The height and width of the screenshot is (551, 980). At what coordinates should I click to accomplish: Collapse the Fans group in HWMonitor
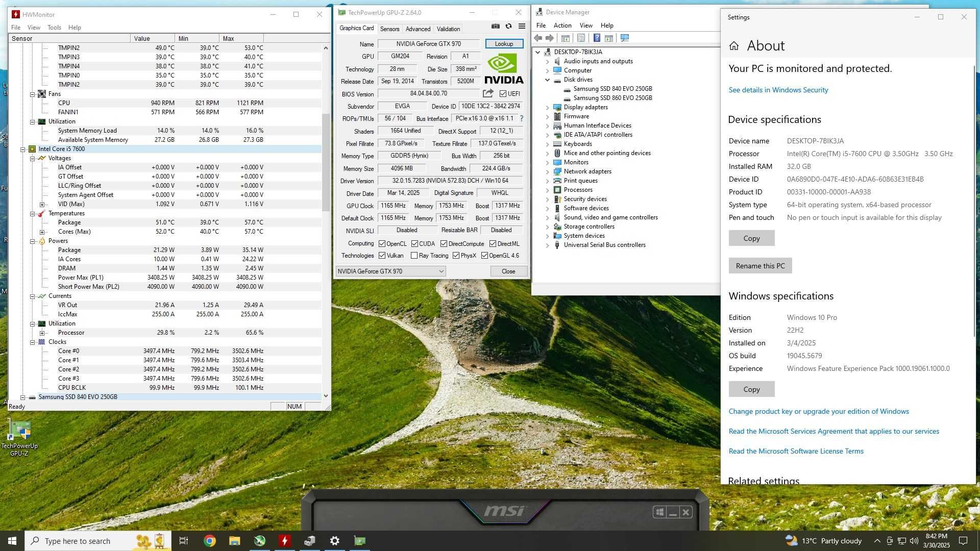point(32,94)
